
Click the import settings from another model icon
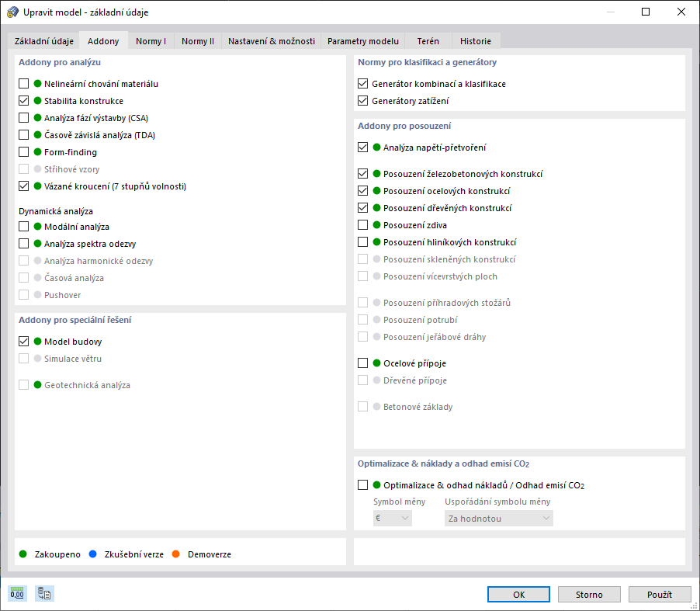coord(43,593)
